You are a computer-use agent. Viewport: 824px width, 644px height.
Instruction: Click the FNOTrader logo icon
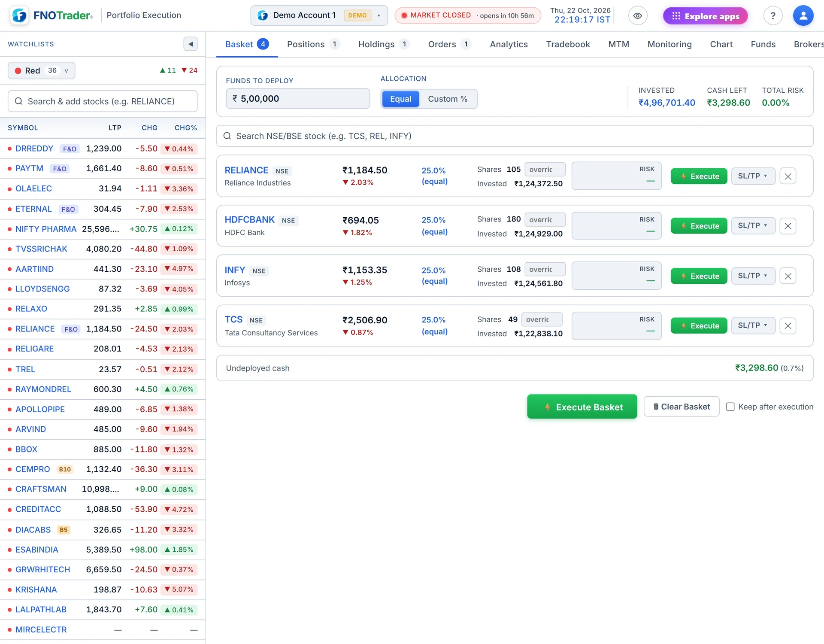click(x=20, y=15)
